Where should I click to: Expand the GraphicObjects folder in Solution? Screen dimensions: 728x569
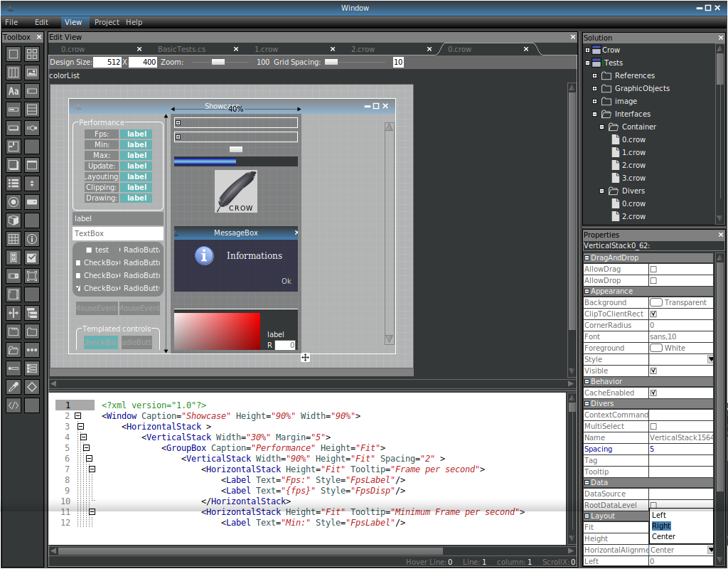(x=594, y=88)
